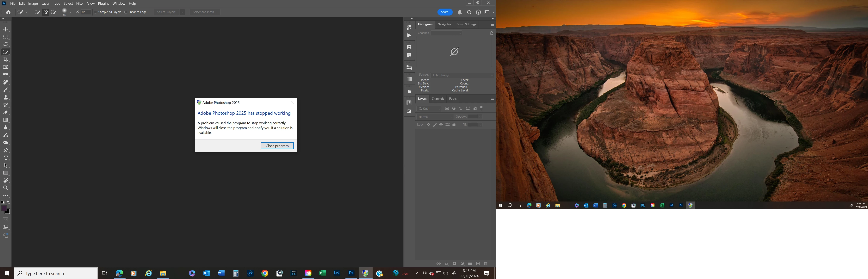
Task: Click the blue Share button
Action: click(x=445, y=12)
